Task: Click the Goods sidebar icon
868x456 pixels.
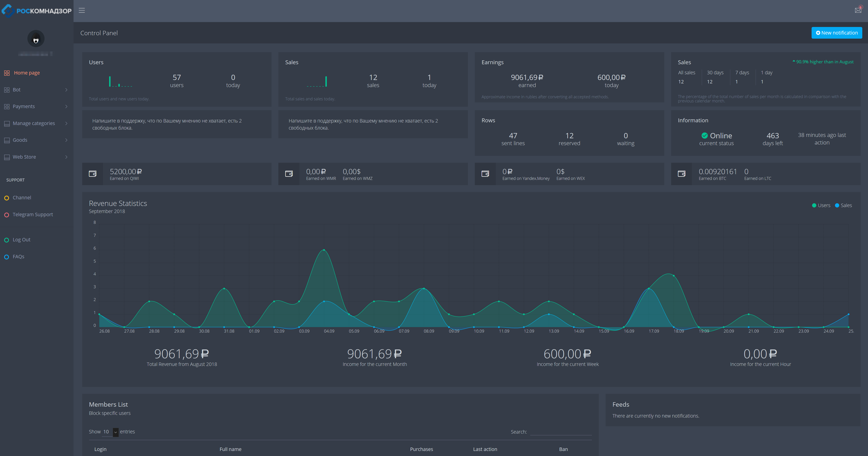Action: tap(7, 140)
